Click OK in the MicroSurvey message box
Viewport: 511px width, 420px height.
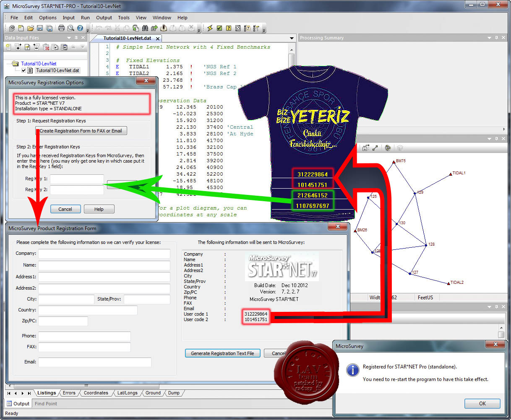[482, 404]
